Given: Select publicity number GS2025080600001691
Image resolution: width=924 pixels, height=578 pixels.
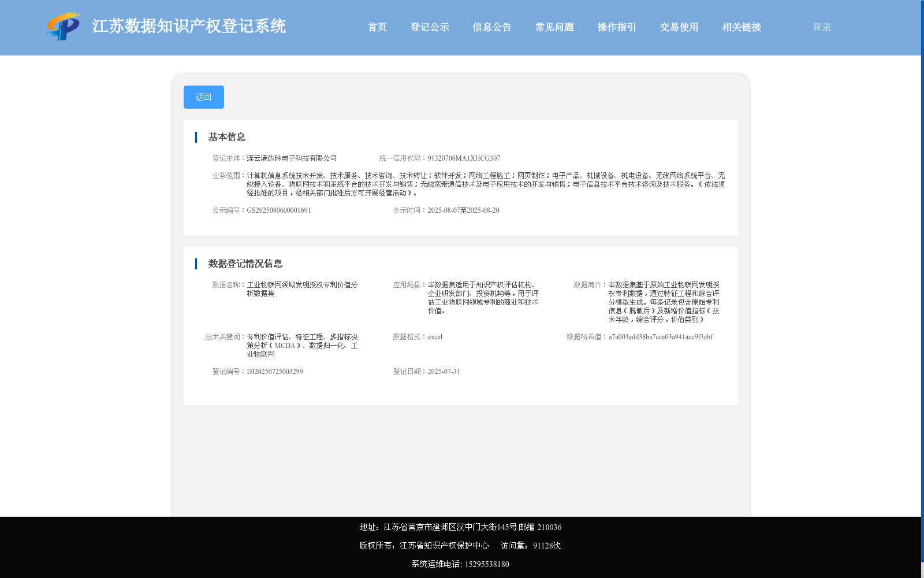Looking at the screenshot, I should tap(279, 210).
